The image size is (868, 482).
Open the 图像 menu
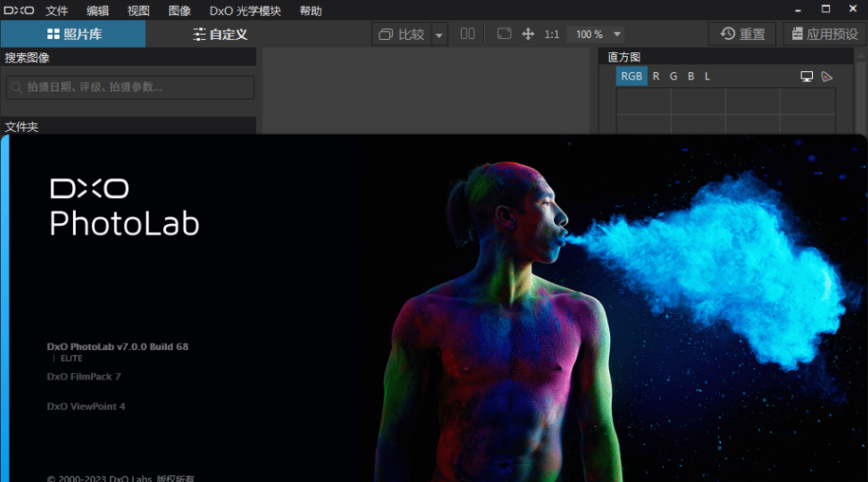coord(179,10)
